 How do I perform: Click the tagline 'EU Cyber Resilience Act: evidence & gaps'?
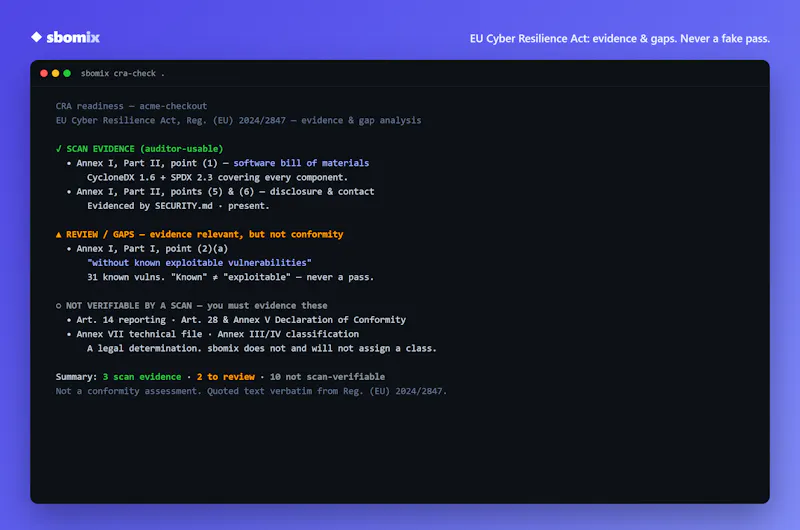(573, 39)
